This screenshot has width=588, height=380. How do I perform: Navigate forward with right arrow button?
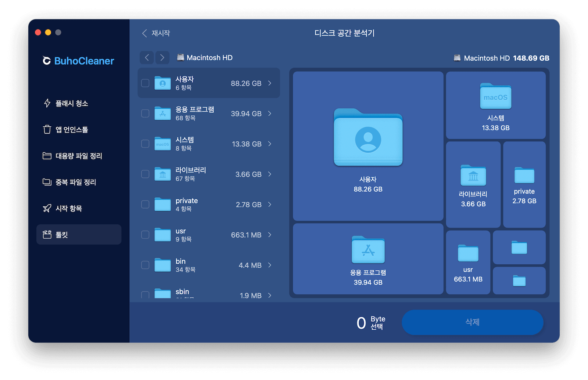tap(162, 57)
